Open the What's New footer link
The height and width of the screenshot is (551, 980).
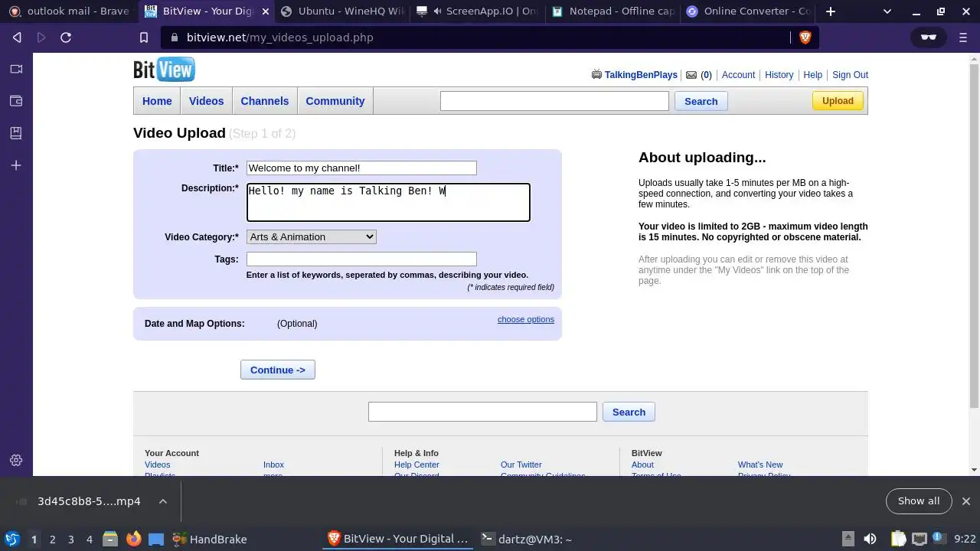coord(760,465)
